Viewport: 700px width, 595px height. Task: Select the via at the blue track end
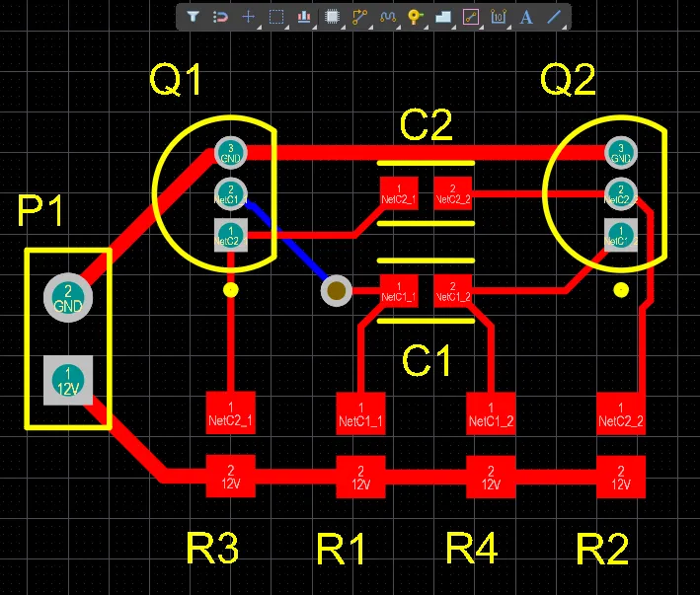(x=336, y=291)
